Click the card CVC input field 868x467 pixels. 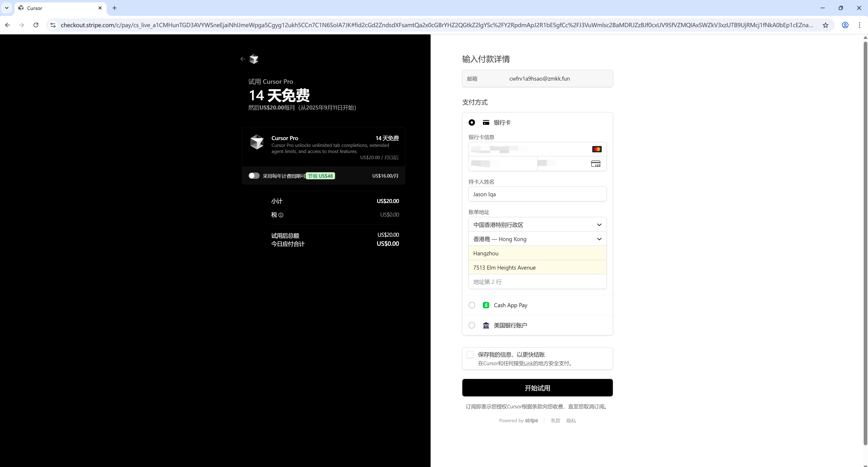pos(572,164)
